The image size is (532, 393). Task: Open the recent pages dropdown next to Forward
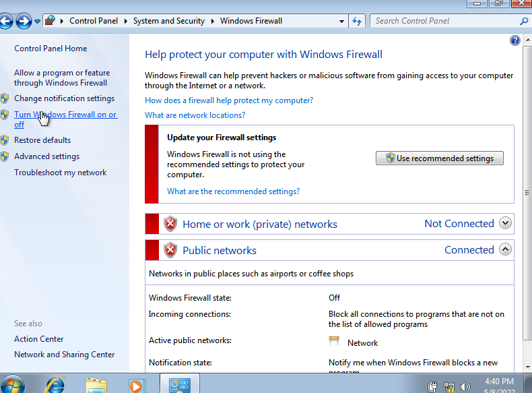pos(37,22)
